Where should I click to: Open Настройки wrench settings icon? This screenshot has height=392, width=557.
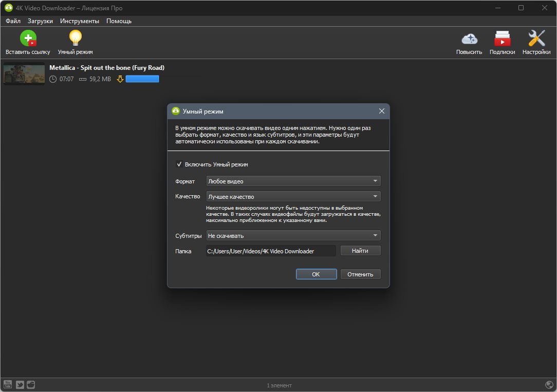pyautogui.click(x=536, y=39)
